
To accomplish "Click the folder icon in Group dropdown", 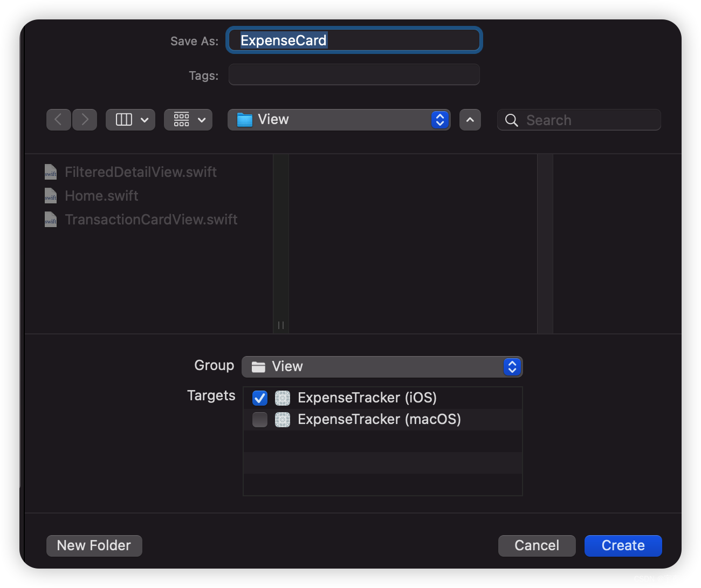I will [258, 367].
